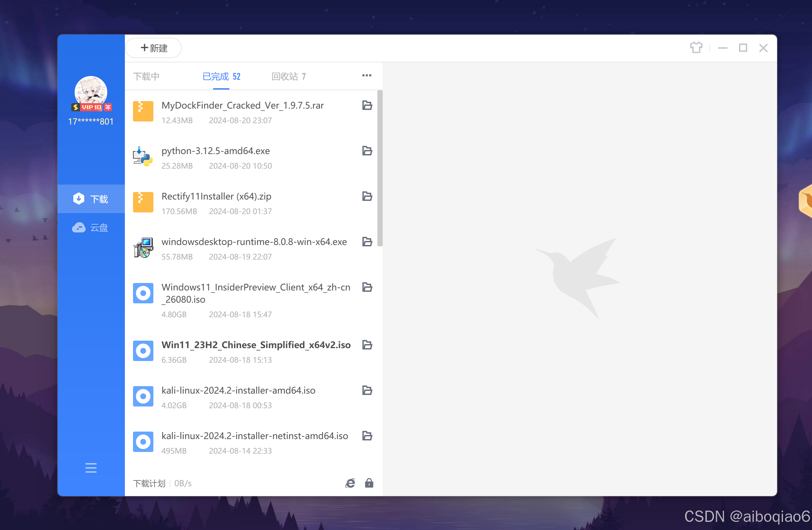Click the 下载计划 link

pyautogui.click(x=149, y=483)
